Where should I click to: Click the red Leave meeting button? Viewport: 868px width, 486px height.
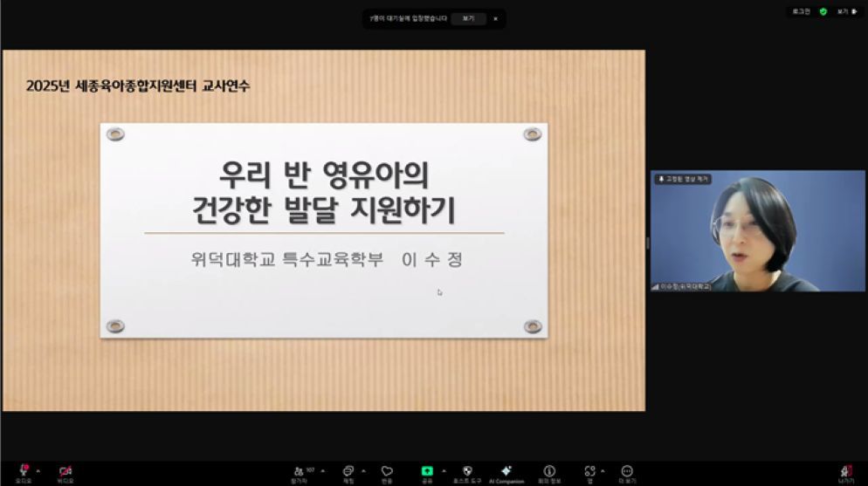click(846, 471)
